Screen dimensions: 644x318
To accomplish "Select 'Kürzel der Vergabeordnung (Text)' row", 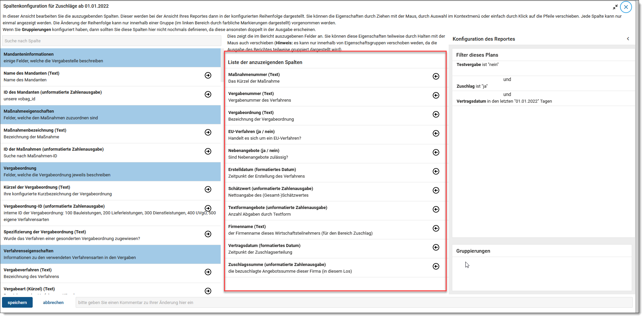I will point(110,191).
